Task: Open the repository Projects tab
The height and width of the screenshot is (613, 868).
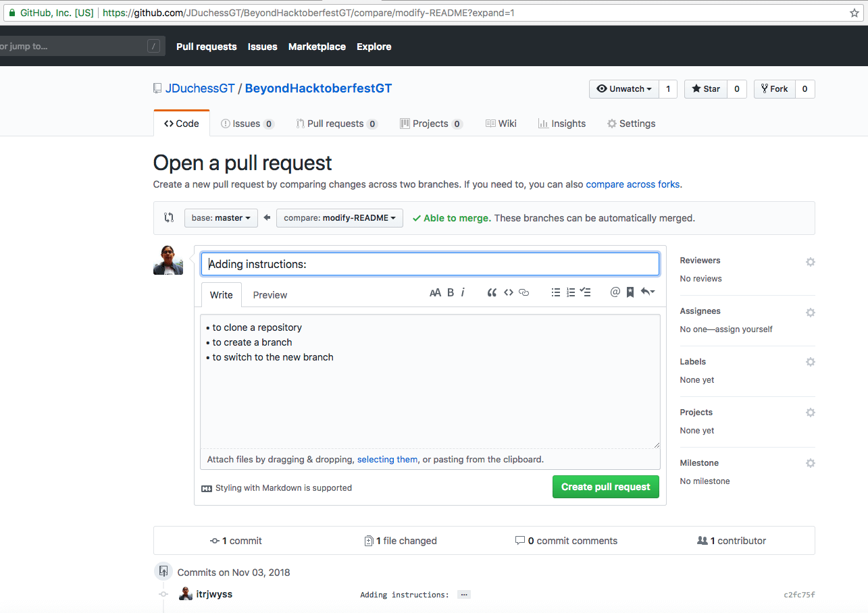Action: coord(431,124)
